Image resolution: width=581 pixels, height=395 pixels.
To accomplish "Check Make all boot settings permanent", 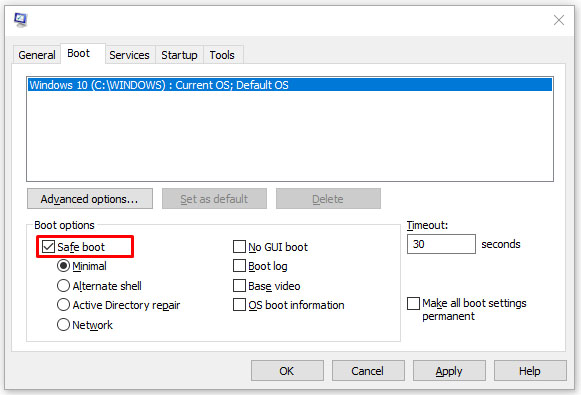I will click(414, 303).
